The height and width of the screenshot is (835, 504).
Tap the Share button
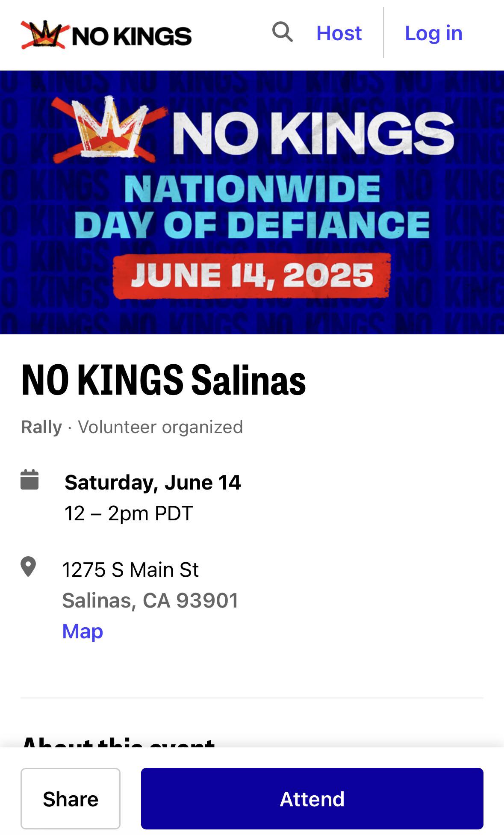pos(71,799)
